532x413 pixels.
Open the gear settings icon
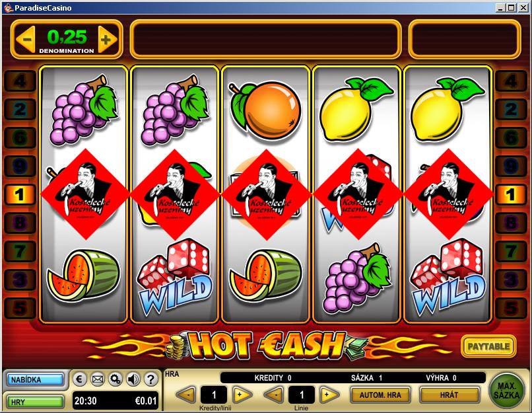(x=116, y=379)
